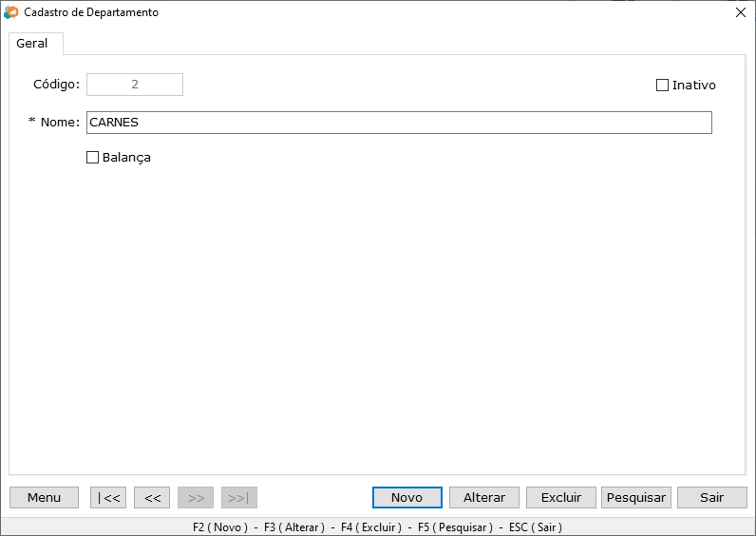Open the Menu button

coord(44,498)
